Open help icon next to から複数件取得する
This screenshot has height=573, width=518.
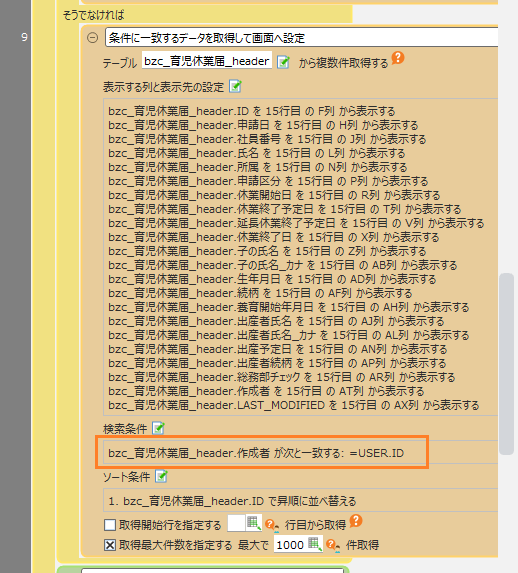point(398,58)
